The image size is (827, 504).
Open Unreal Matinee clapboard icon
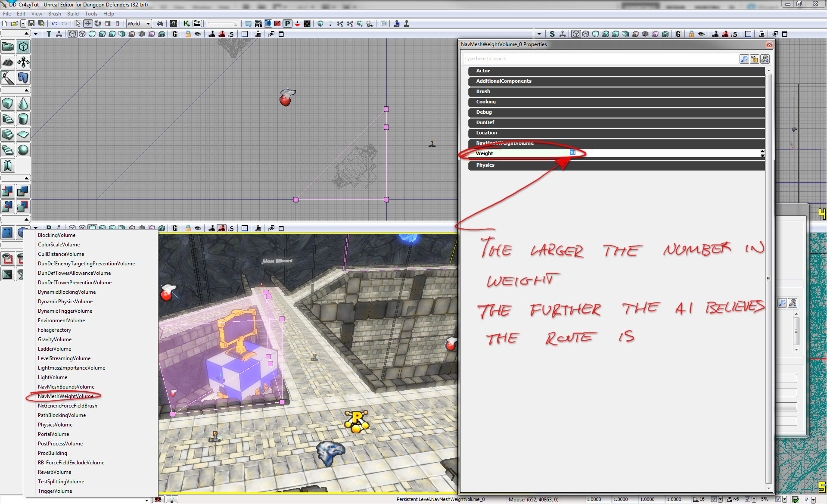197,24
